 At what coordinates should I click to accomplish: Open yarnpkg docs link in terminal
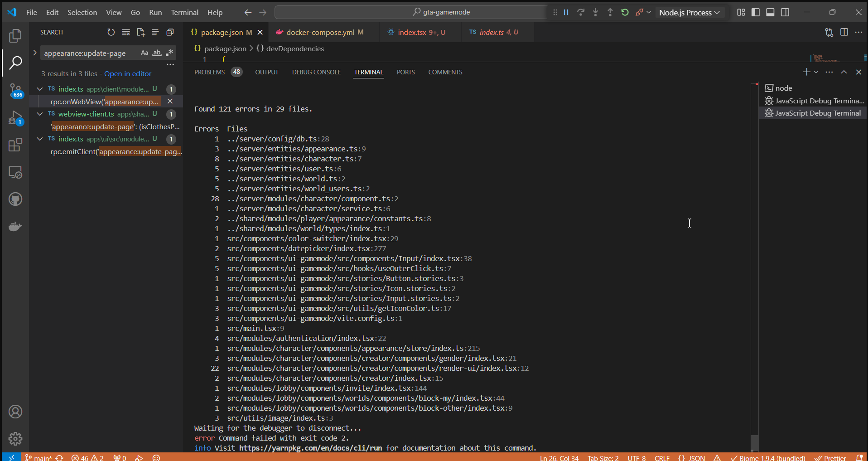310,448
